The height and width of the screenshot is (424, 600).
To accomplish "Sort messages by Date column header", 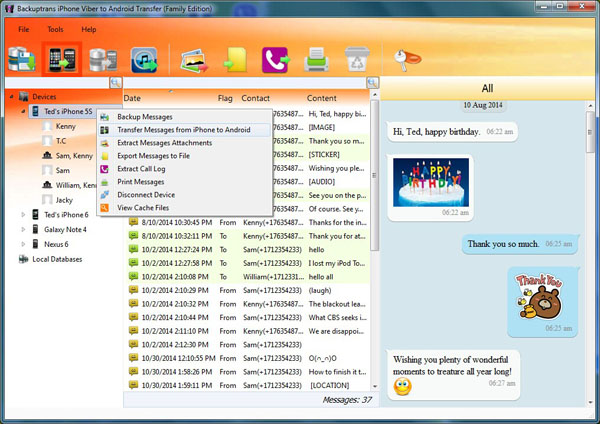I will point(132,98).
